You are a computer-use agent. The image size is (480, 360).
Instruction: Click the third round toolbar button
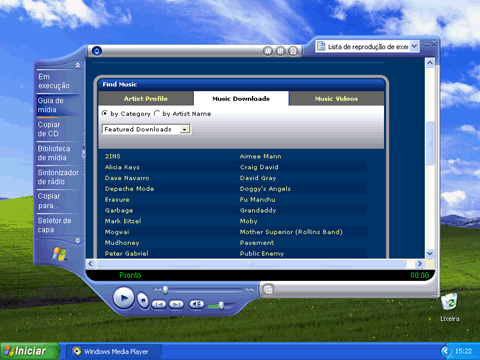coord(293,51)
